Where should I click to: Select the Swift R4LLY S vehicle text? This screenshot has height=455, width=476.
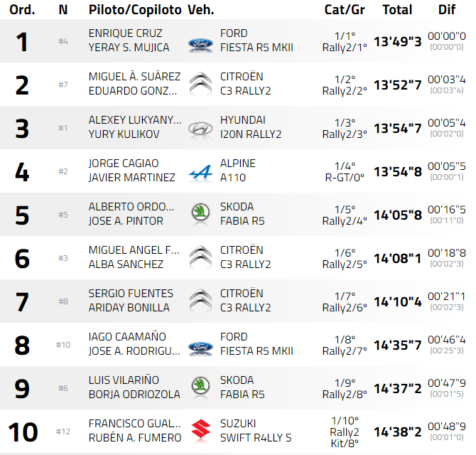[256, 438]
